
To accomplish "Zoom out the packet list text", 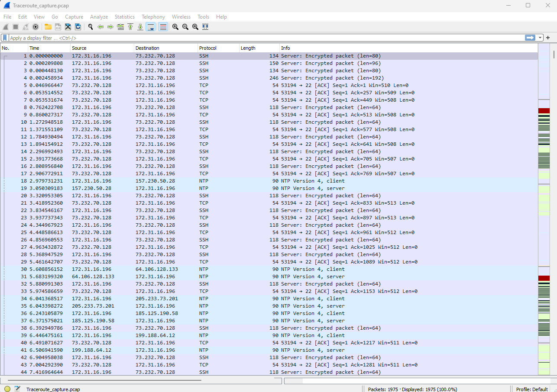I will coord(185,27).
